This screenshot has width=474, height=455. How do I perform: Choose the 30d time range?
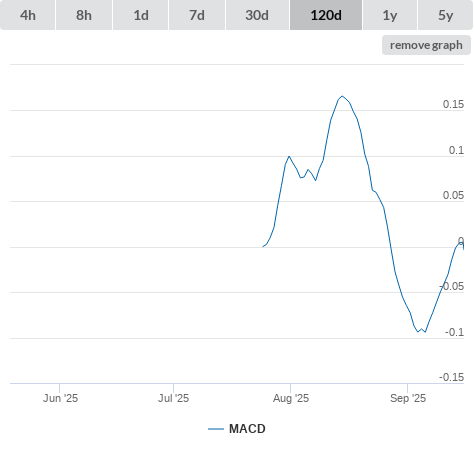click(257, 15)
